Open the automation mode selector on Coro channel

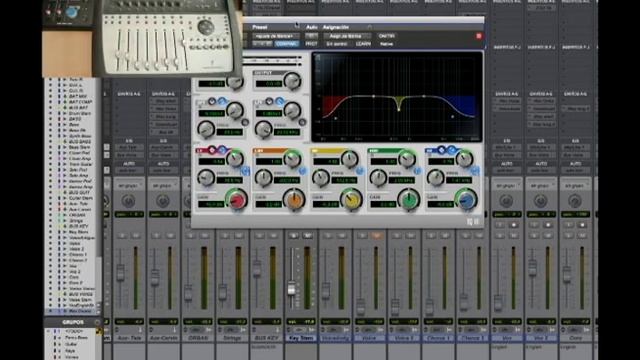pyautogui.click(x=575, y=170)
